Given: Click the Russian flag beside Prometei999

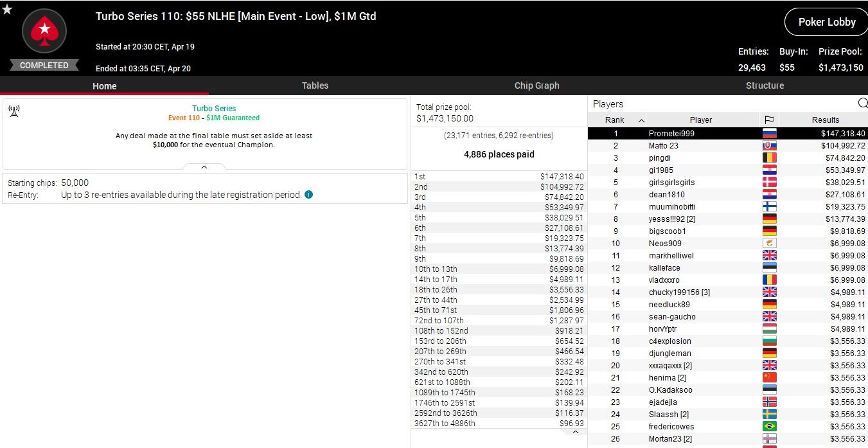Looking at the screenshot, I should click(x=769, y=134).
